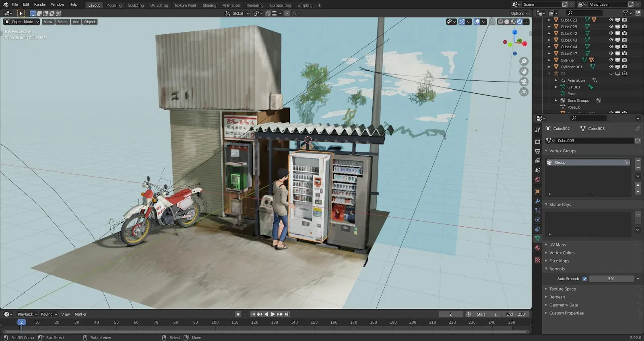
Task: Disable Cube.042 in renders via camera icon
Action: click(624, 33)
